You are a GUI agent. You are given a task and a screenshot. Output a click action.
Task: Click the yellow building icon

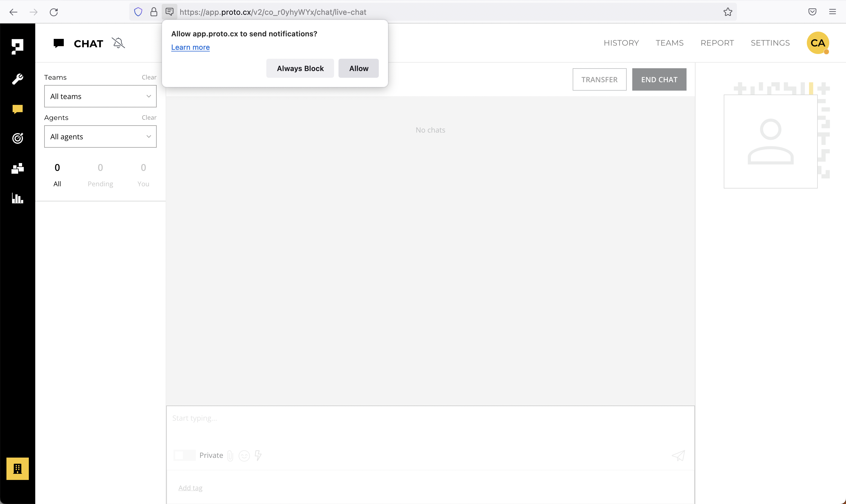pos(18,468)
